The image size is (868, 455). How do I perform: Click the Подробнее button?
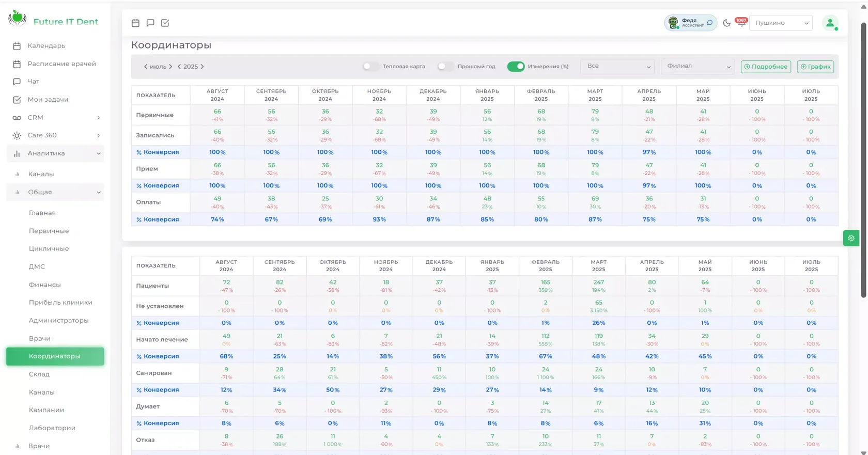pyautogui.click(x=766, y=67)
